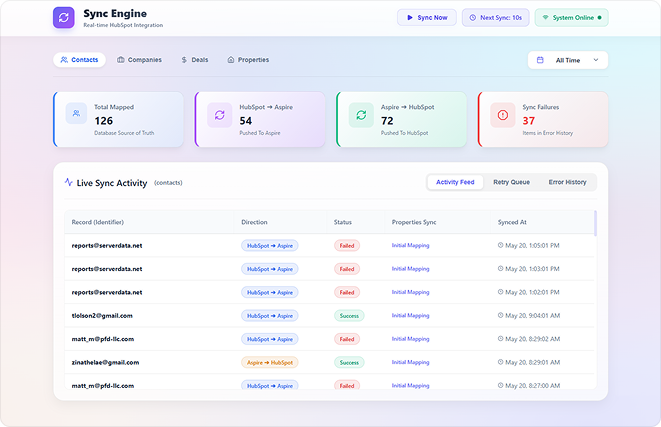Image resolution: width=661 pixels, height=427 pixels.
Task: Click matt_m@pfd-llc.com record synced 8:29:02 AM
Action: (103, 339)
